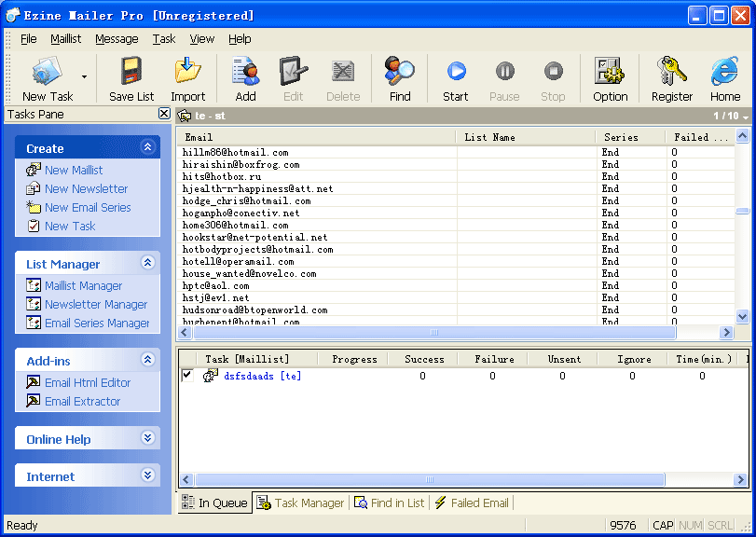
Task: Select hits@hotbox.ru email row
Action: 456,176
